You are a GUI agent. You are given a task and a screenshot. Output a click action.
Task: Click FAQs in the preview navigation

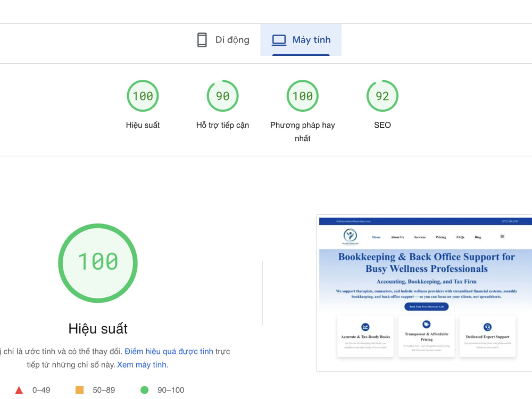coord(460,237)
